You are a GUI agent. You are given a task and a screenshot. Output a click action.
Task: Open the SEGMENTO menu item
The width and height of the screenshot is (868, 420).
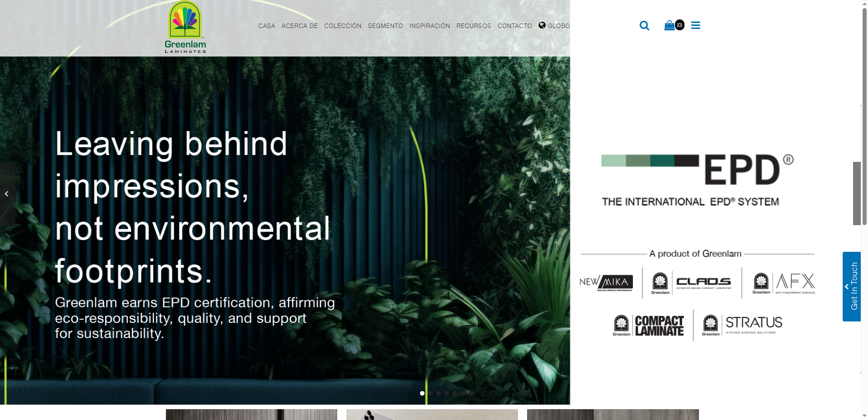pyautogui.click(x=385, y=26)
